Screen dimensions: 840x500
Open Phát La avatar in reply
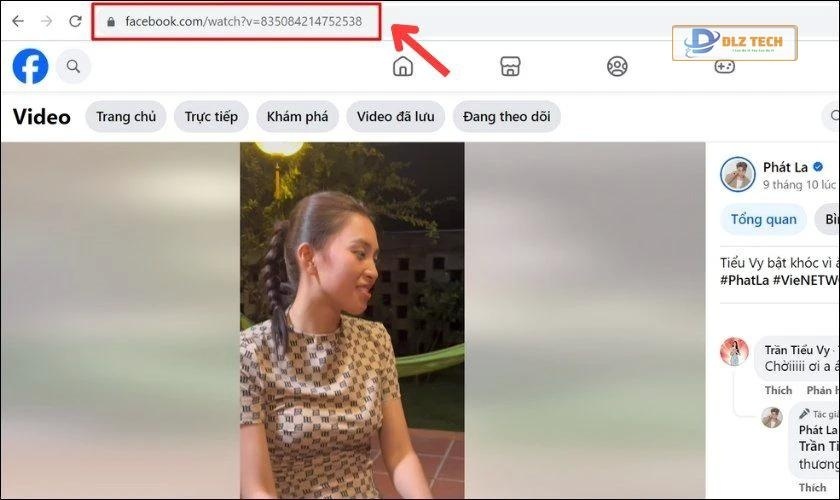(x=772, y=417)
